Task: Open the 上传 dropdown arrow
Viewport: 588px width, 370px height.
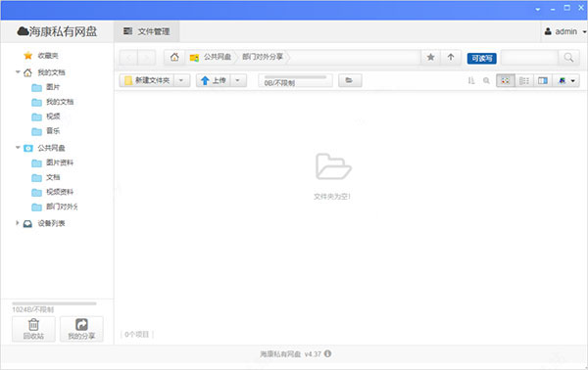Action: pos(238,80)
